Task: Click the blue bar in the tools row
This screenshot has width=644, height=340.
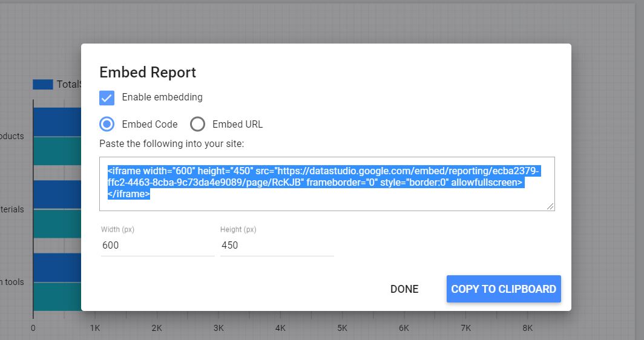Action: tap(57, 267)
